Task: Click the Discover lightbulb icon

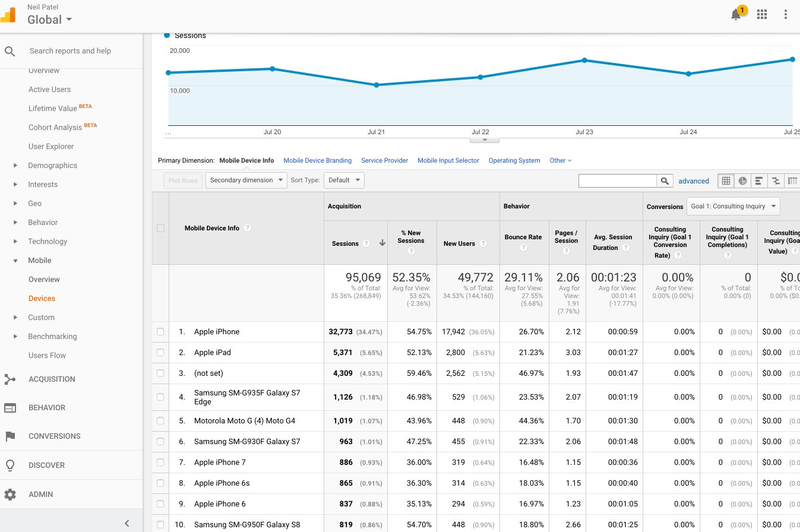Action: 10,465
